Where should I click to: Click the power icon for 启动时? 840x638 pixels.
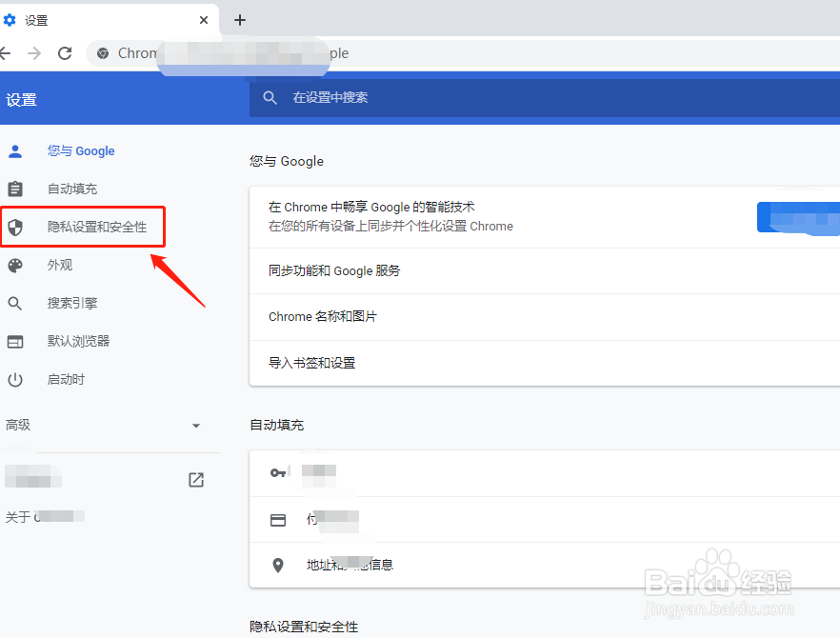click(x=15, y=380)
